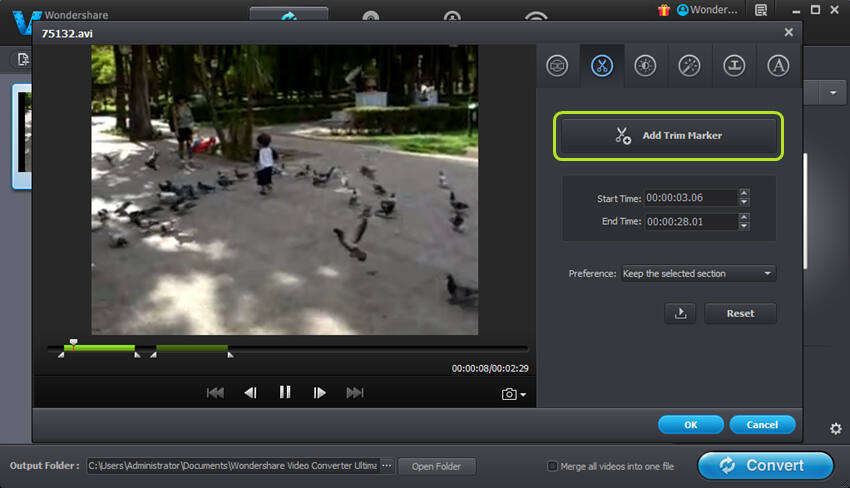
Task: Click the playhead on the trim timeline
Action: [x=73, y=343]
